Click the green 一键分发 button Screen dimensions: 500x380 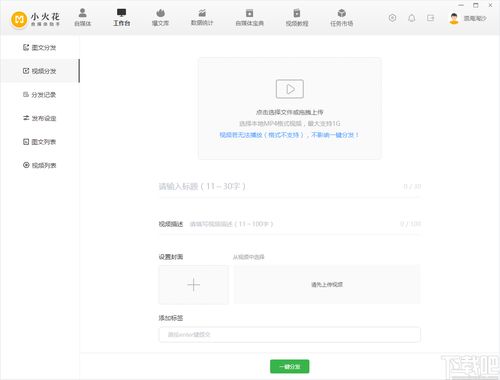[290, 367]
